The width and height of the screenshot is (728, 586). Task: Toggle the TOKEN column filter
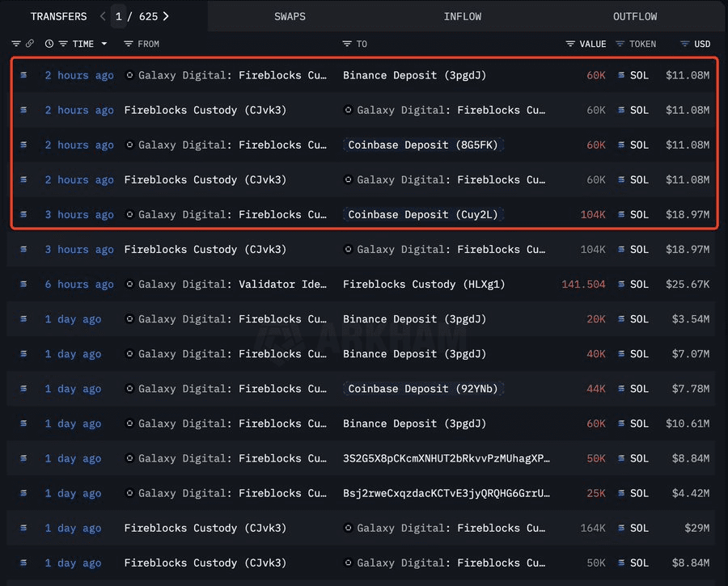point(620,44)
